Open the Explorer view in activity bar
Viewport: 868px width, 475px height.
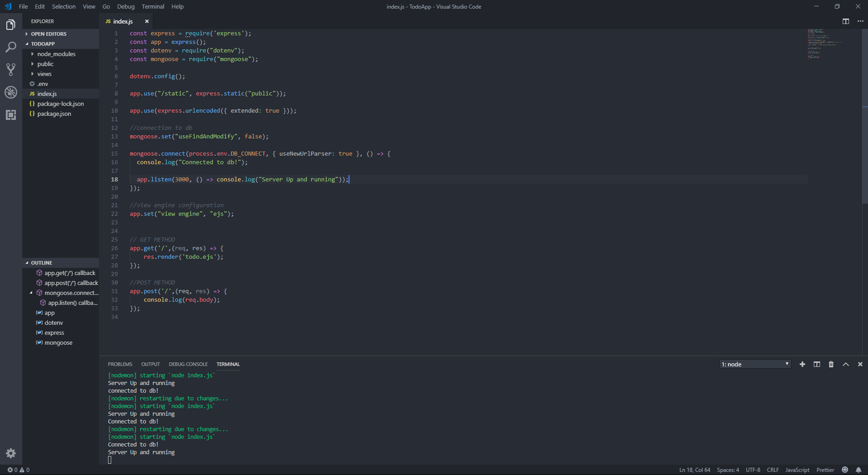click(x=11, y=25)
